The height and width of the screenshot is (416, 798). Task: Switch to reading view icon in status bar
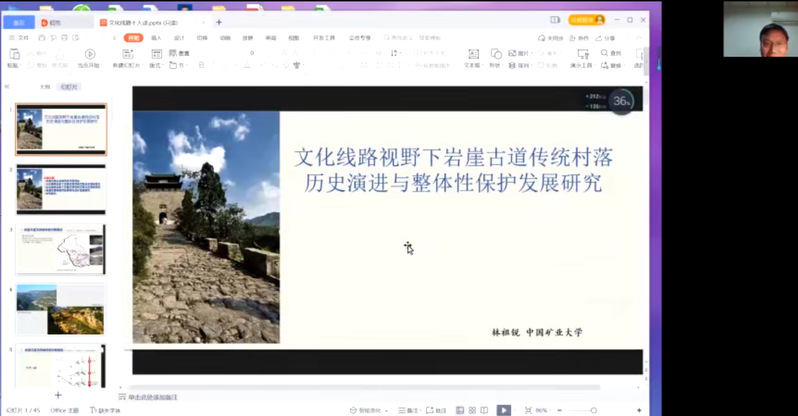(x=484, y=410)
